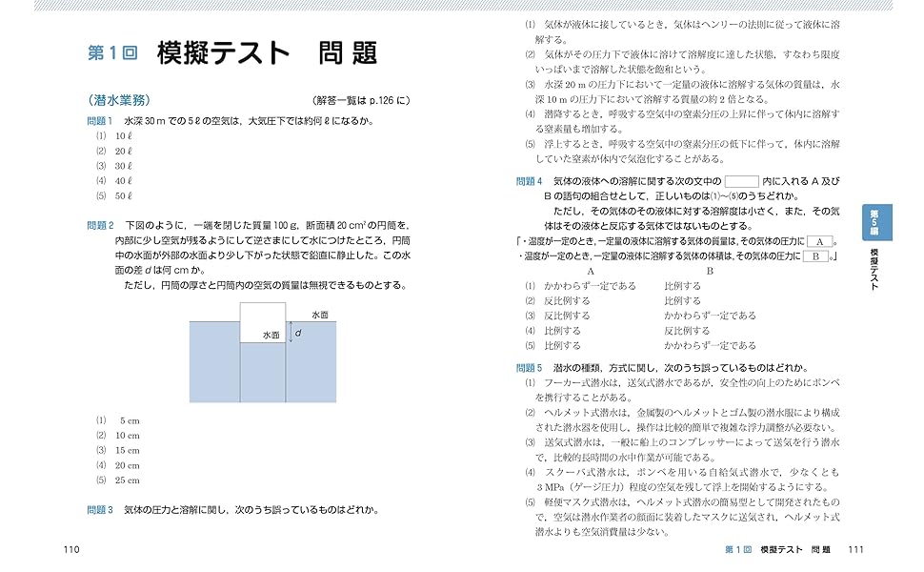Click page number '110'
The image size is (924, 572).
[71, 549]
